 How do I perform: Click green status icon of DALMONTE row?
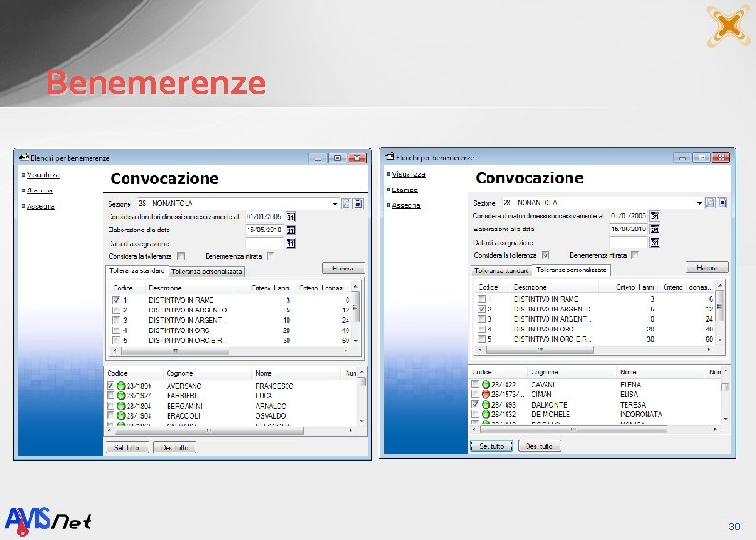pos(486,405)
